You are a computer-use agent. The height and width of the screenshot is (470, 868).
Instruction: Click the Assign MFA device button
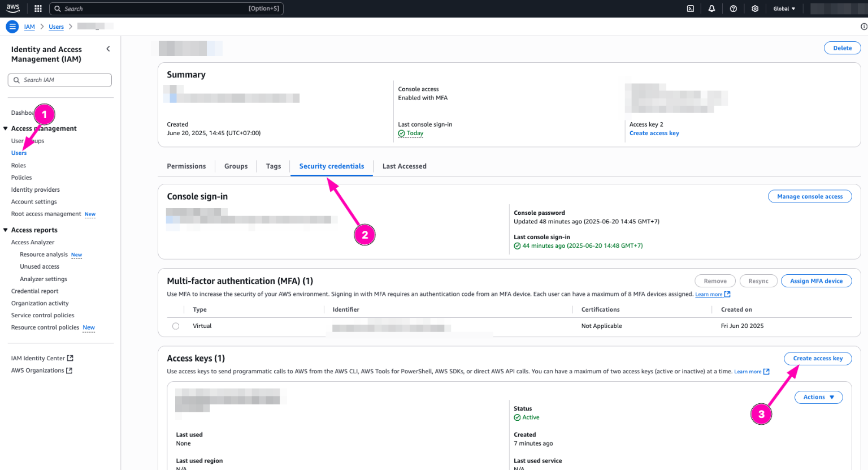tap(816, 281)
